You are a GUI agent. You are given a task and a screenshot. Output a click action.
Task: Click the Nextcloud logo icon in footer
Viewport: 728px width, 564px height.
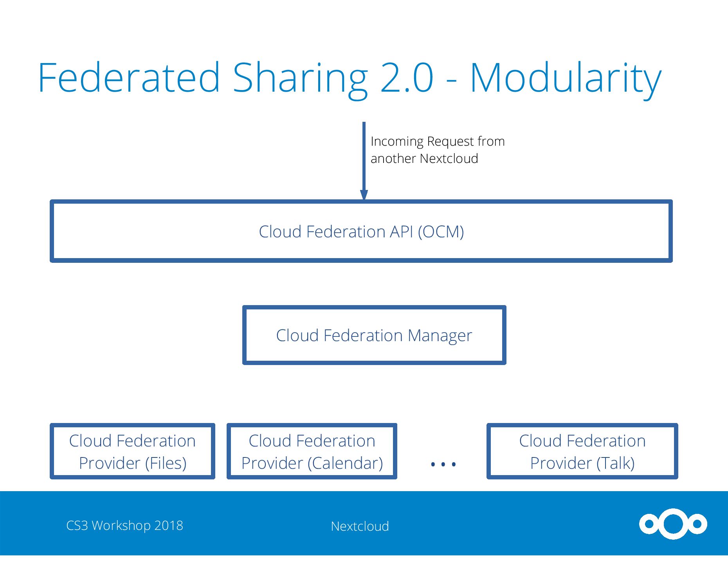(x=673, y=524)
